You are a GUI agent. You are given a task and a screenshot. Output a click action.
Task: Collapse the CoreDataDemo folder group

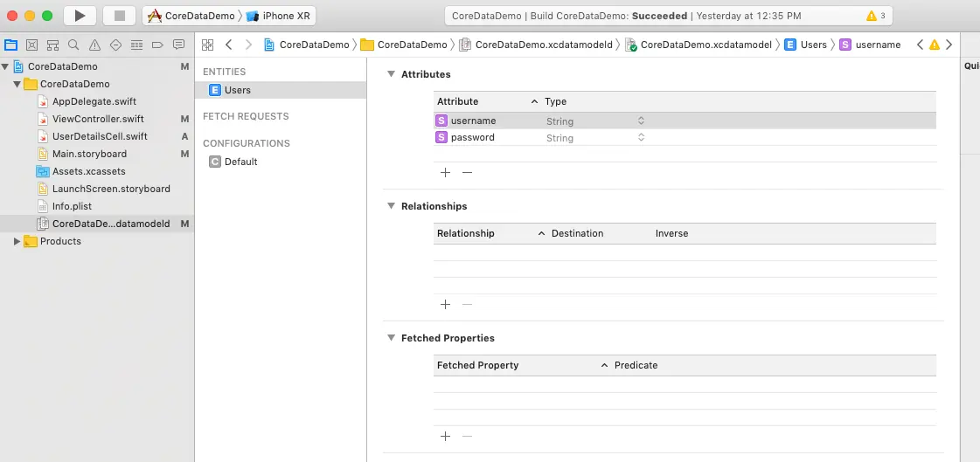tap(17, 84)
